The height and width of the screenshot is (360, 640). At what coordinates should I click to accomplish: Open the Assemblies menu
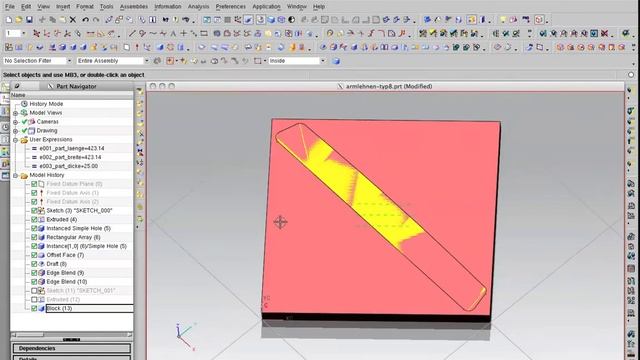(x=133, y=7)
